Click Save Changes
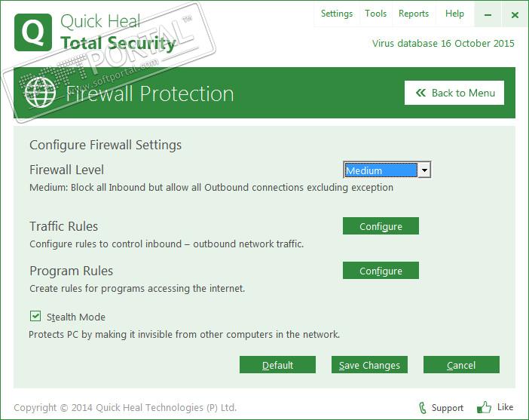529x420 pixels. click(x=369, y=365)
